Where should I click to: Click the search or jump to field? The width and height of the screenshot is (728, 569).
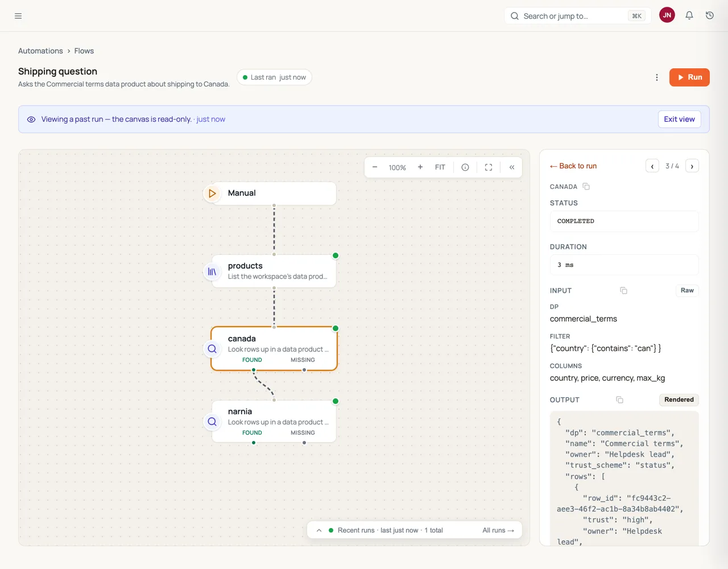[577, 16]
